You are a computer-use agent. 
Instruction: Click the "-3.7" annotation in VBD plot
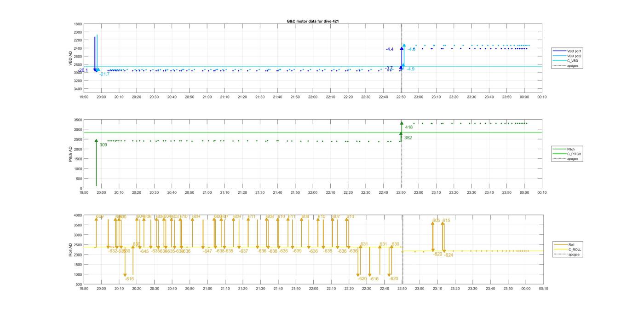click(x=389, y=68)
